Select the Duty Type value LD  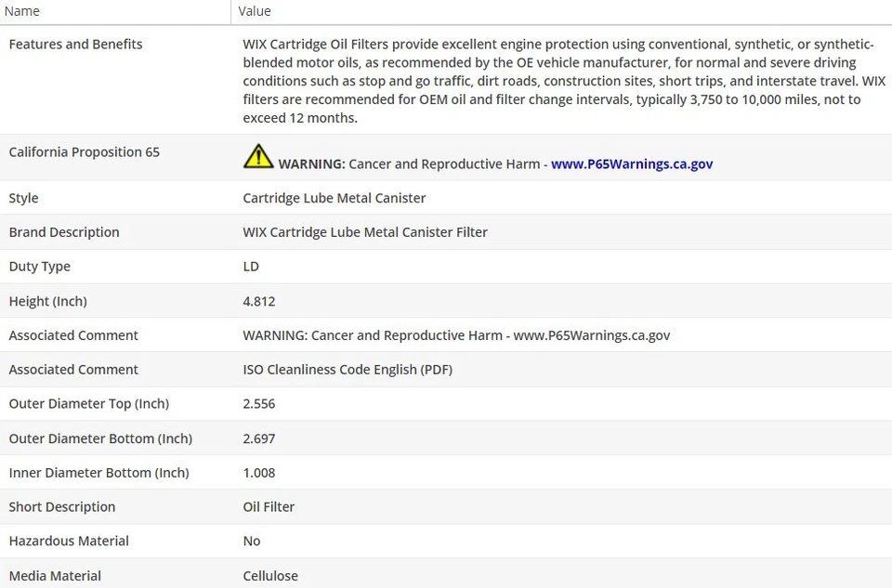point(251,267)
